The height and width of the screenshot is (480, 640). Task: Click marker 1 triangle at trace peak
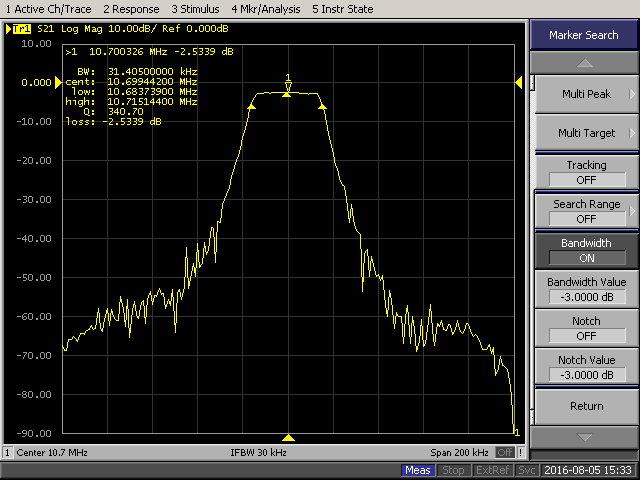coord(288,86)
